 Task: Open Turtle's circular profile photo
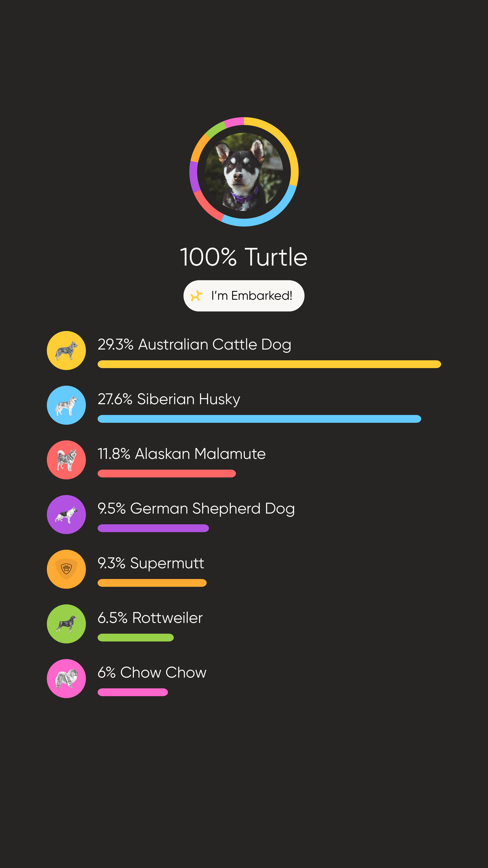coord(244,172)
